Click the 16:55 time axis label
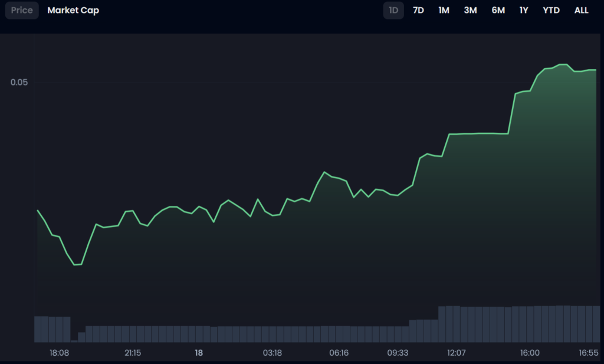The height and width of the screenshot is (364, 604). coord(588,353)
